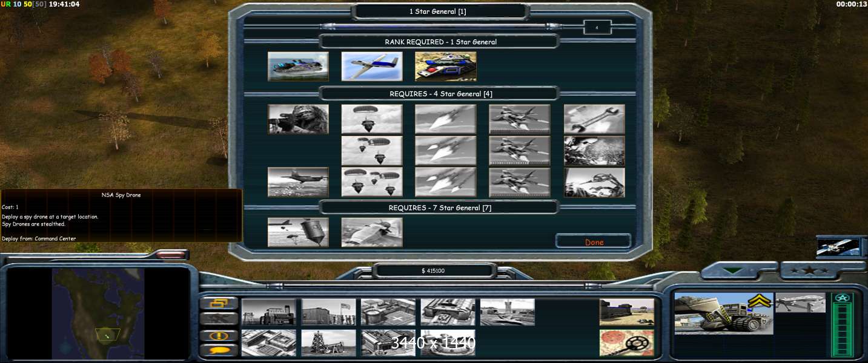Click the yellow overlapping windows button
The height and width of the screenshot is (363, 868).
point(219,303)
